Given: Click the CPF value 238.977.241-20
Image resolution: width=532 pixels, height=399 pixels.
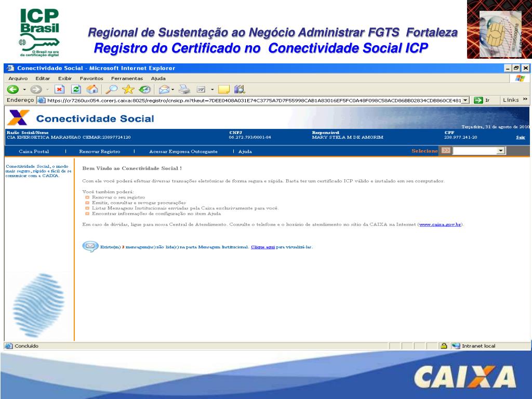Looking at the screenshot, I should (x=460, y=137).
